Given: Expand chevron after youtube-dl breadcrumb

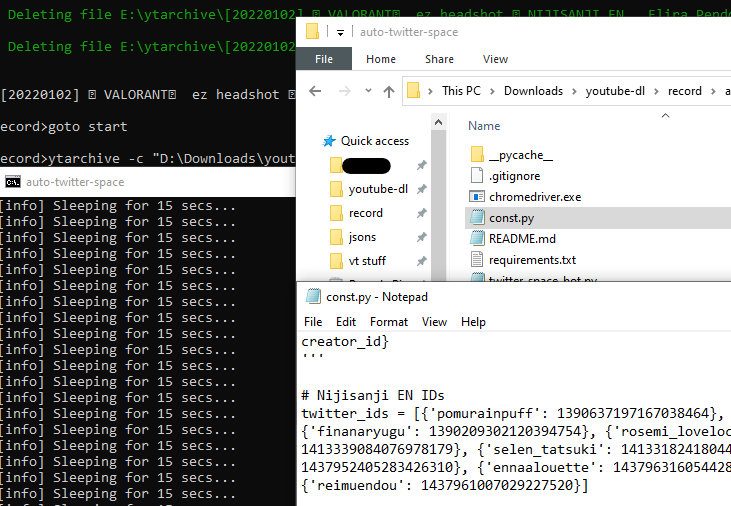Looking at the screenshot, I should [656, 91].
